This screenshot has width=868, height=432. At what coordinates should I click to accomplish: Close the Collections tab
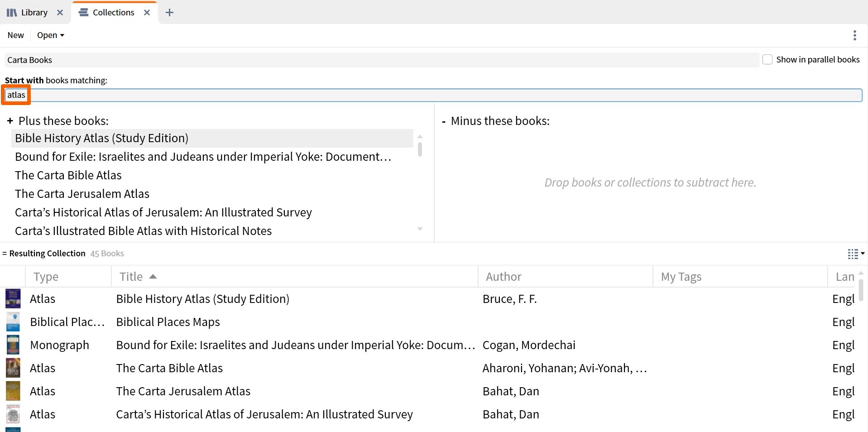(x=147, y=13)
